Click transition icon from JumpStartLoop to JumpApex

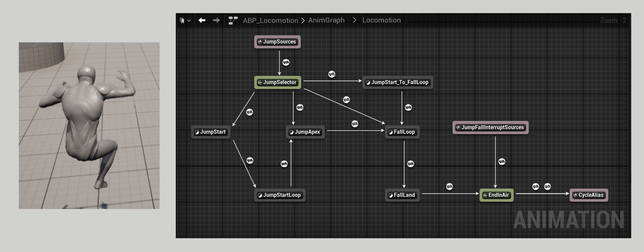click(x=284, y=164)
